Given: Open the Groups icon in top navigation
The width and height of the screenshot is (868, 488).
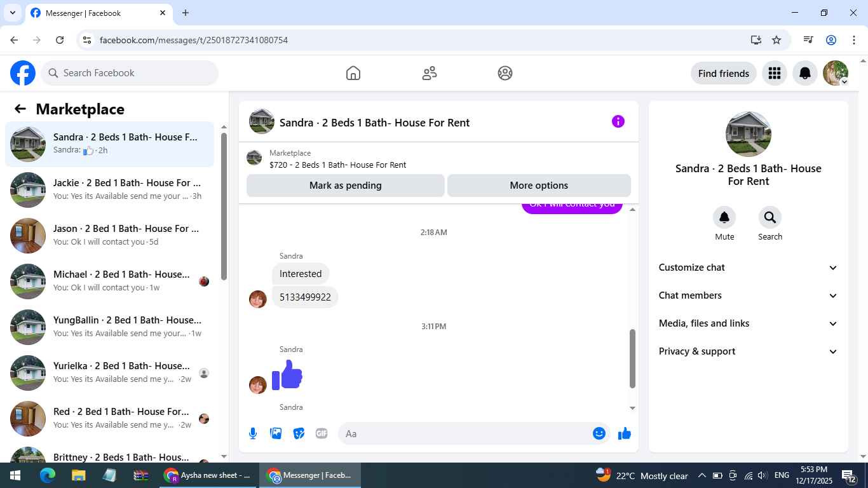Looking at the screenshot, I should tap(505, 73).
